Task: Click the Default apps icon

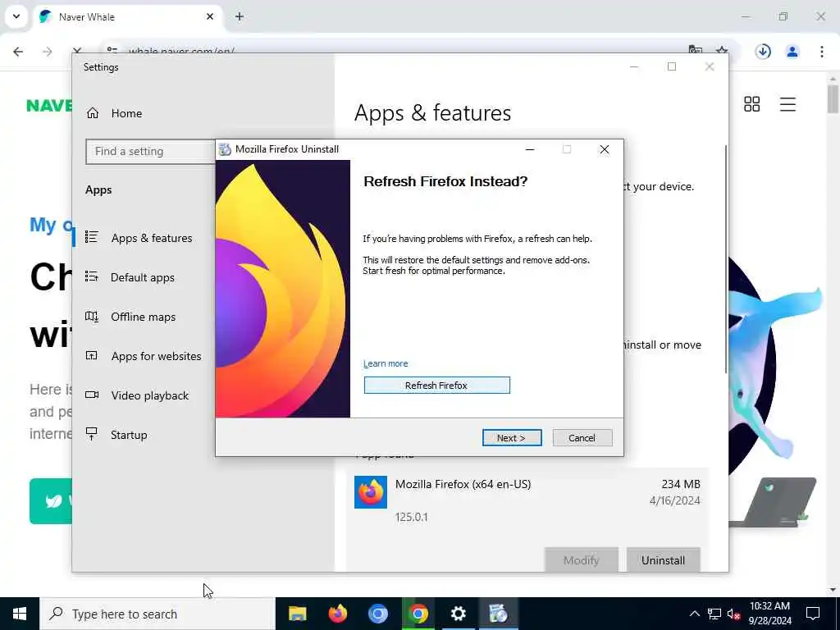Action: (x=92, y=276)
